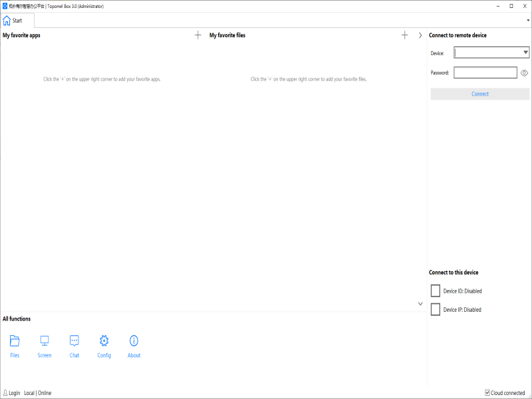This screenshot has width=532, height=399.
Task: Open the Device dropdown list
Action: click(x=525, y=53)
